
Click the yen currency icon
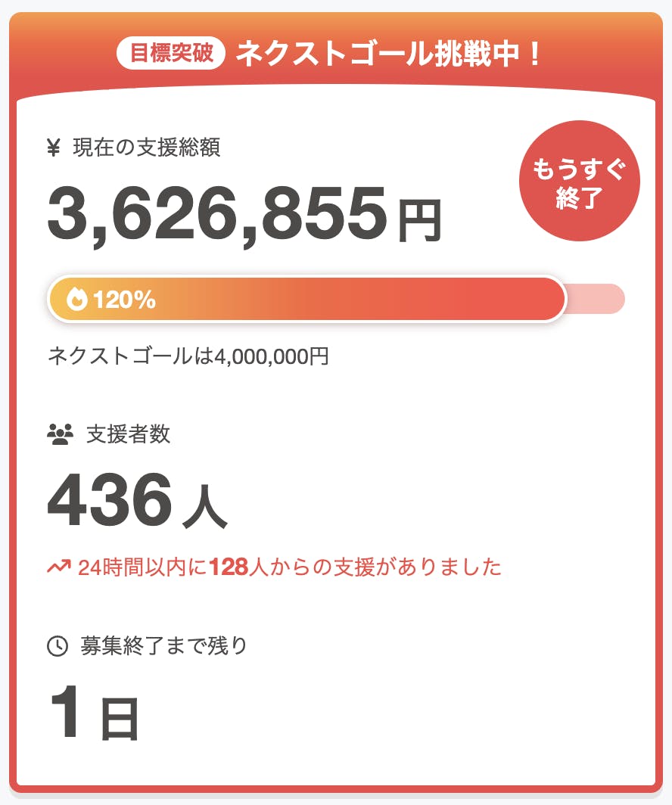click(53, 148)
